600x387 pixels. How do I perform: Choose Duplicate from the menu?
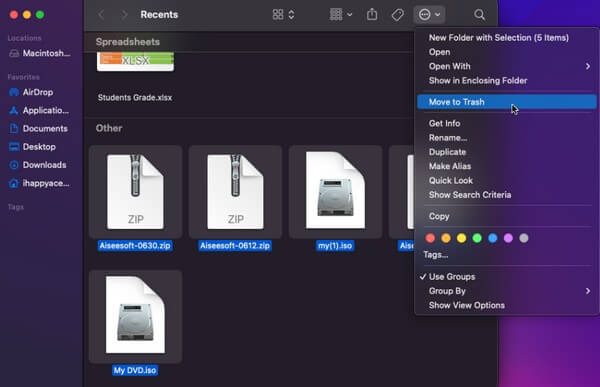[x=447, y=152]
